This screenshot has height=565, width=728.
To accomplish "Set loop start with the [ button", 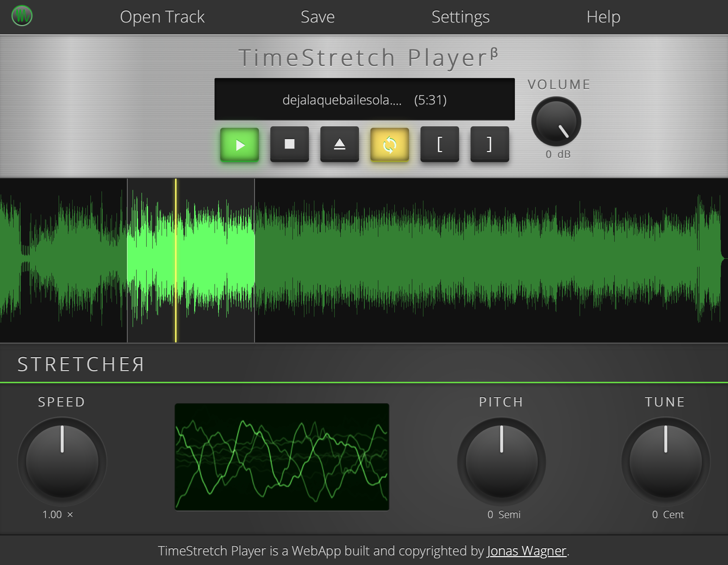I will [440, 144].
